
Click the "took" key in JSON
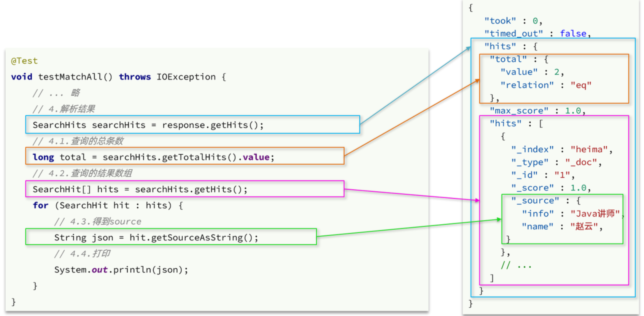coord(500,21)
